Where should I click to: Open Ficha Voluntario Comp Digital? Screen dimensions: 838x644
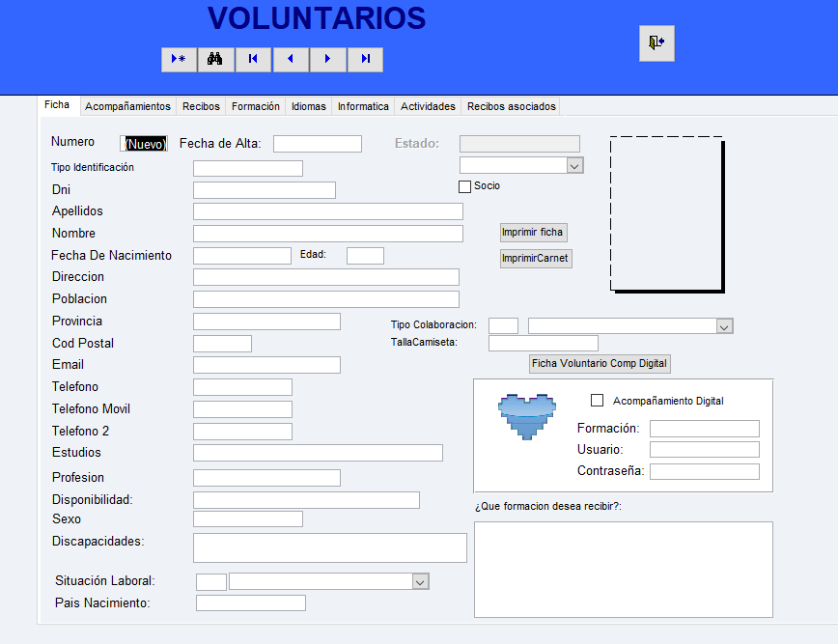[600, 363]
